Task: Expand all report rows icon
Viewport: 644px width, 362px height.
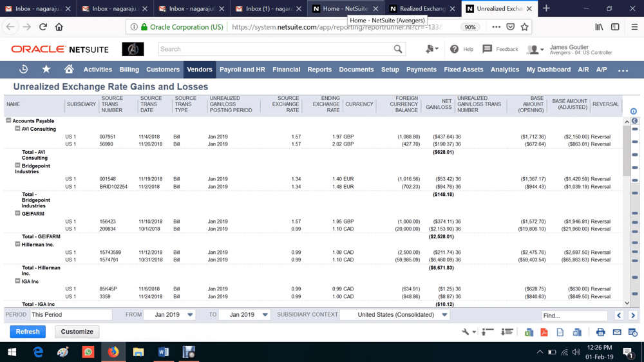Action: 507,332
